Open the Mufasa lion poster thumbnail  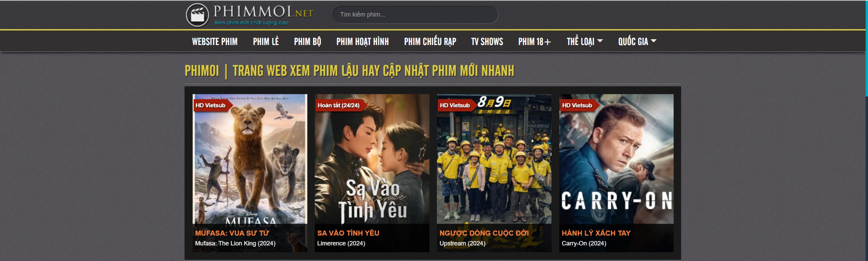pos(250,159)
